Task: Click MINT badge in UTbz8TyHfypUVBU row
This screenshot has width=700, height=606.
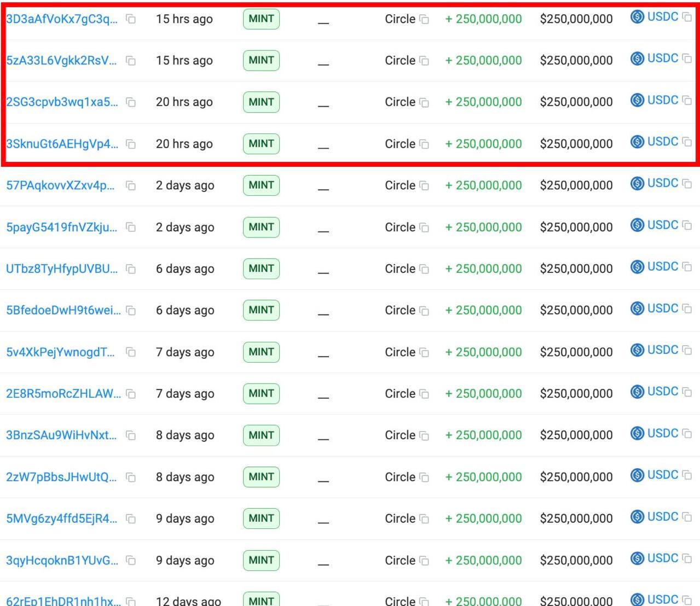Action: coord(261,269)
